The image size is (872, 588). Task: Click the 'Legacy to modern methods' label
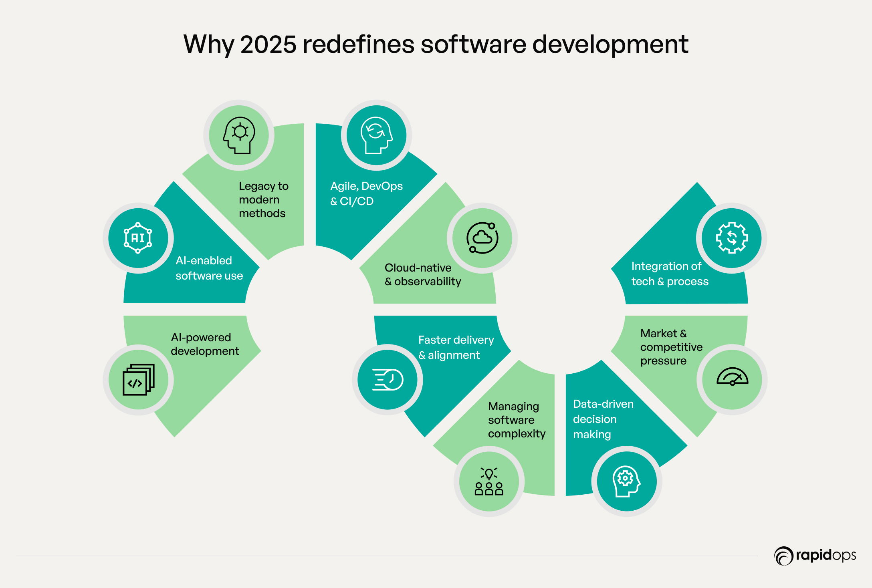263,199
